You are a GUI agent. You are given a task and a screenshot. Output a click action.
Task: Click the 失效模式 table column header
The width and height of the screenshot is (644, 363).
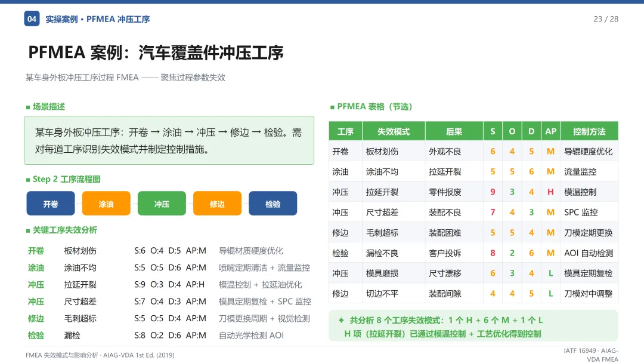[394, 131]
